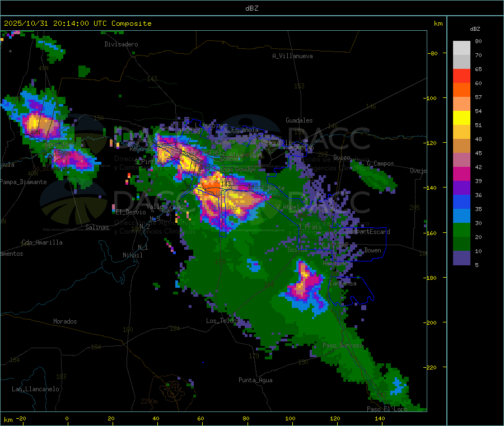Click the Morados place label
Screen dimensions: 504x426
(65, 321)
